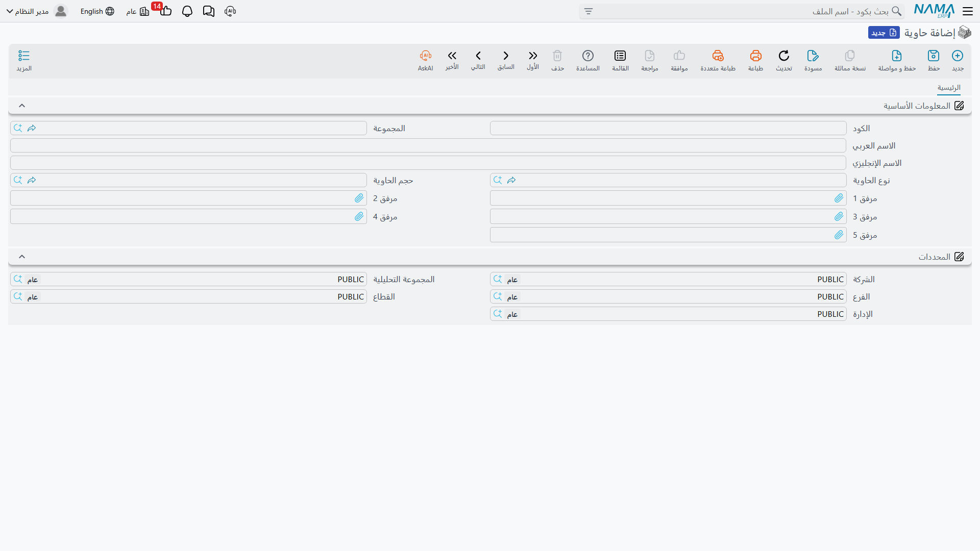Click نوع الحاوية go-to arrow icon

click(511, 180)
